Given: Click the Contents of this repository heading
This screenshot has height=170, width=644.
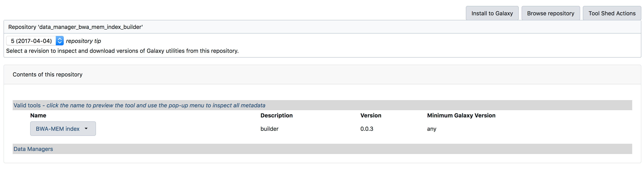Looking at the screenshot, I should 47,75.
